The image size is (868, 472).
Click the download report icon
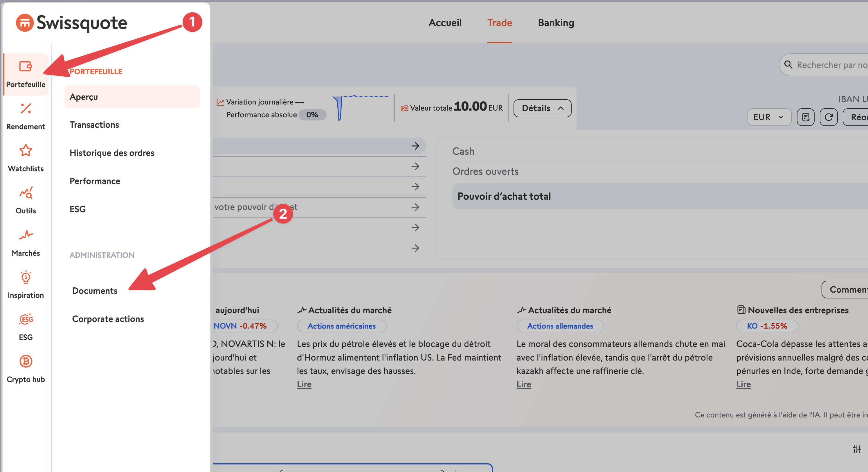(x=805, y=117)
